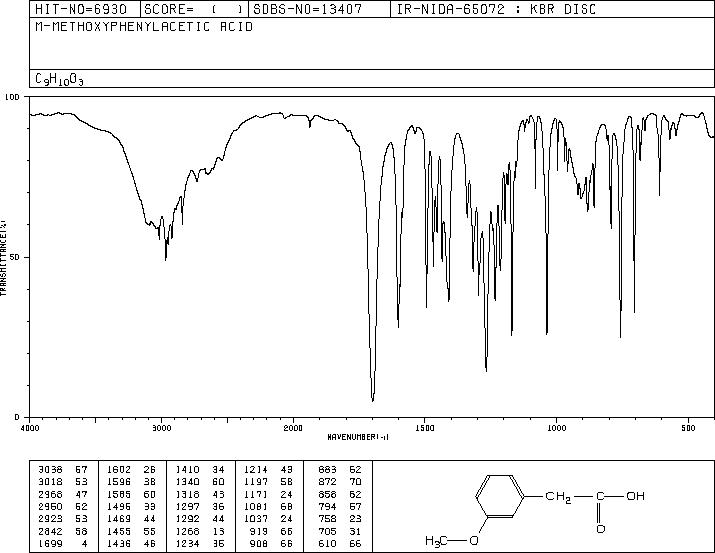Click the TRANSMITTANCE y-axis title
The height and width of the screenshot is (553, 715).
click(x=3, y=257)
